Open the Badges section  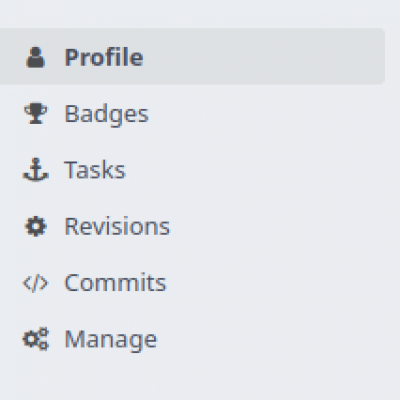192,113
